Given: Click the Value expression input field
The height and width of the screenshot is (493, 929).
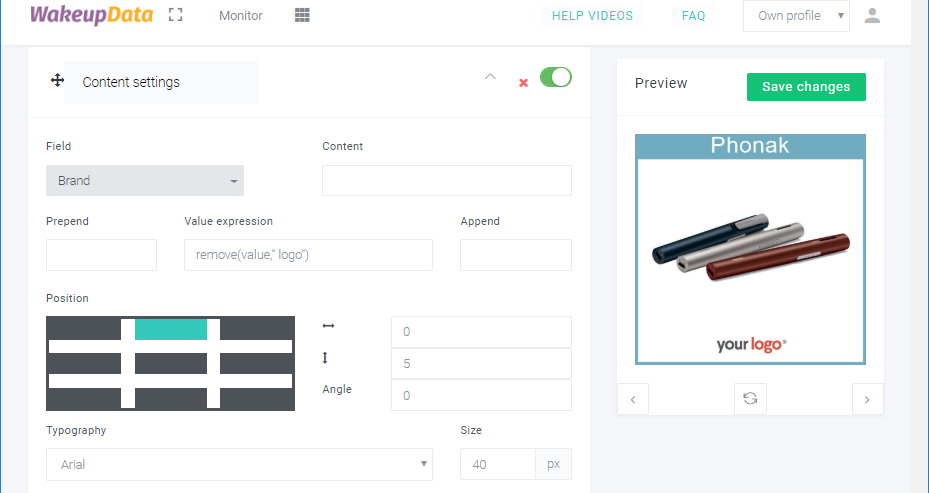Looking at the screenshot, I should [x=308, y=255].
